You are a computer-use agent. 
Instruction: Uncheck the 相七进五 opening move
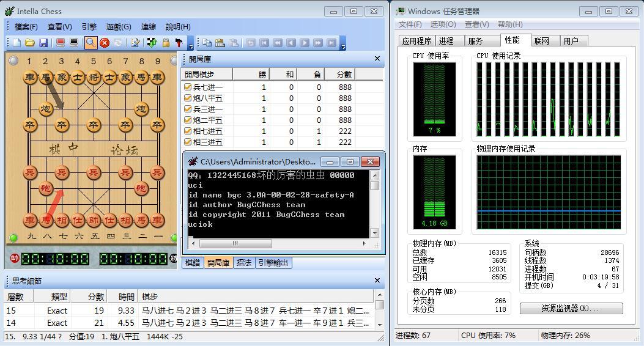(188, 131)
